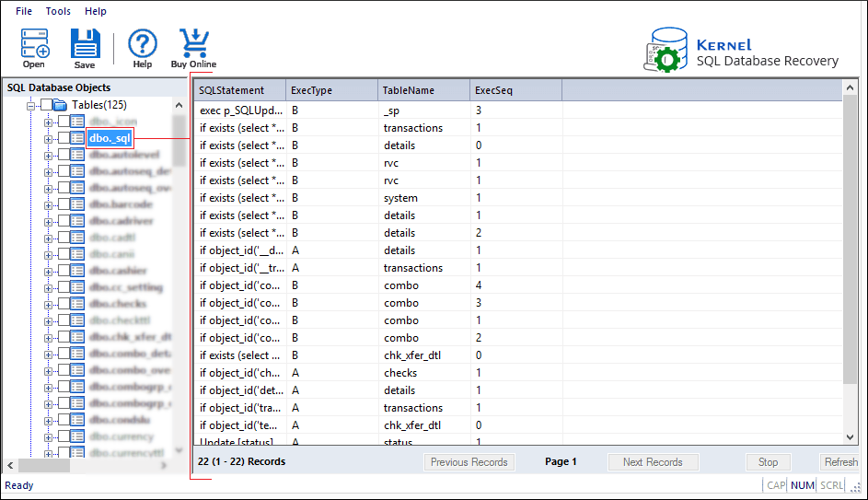Click the table icon beside dbo.condslu
This screenshot has width=868, height=500.
click(77, 420)
